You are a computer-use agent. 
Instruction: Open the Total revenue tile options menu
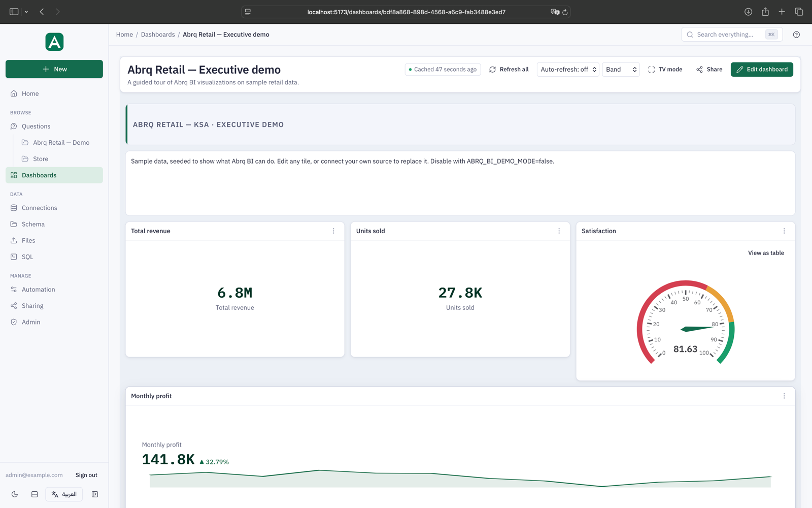coord(333,231)
